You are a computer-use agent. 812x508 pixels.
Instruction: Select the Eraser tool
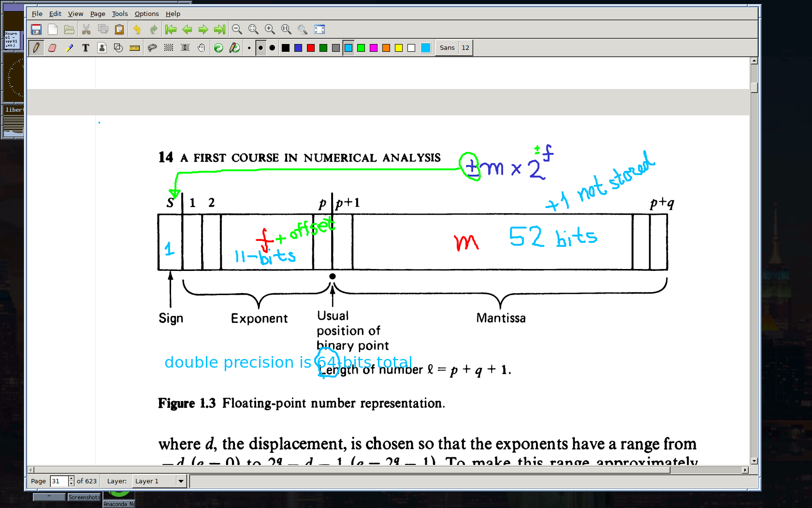point(53,48)
